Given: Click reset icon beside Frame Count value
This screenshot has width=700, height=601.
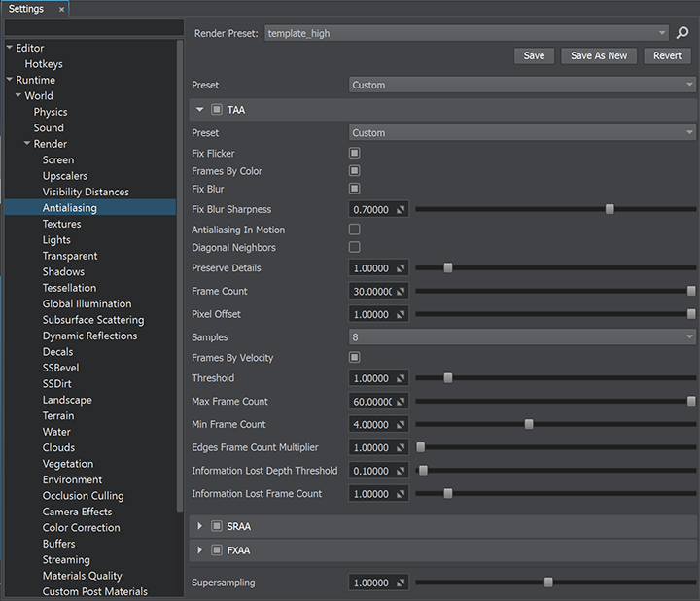Looking at the screenshot, I should [401, 292].
